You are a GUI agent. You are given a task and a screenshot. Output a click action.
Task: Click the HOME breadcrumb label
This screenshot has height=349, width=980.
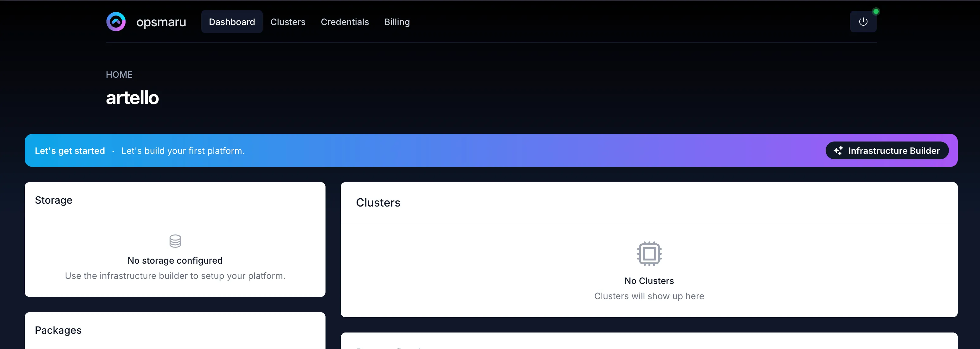[x=119, y=75]
